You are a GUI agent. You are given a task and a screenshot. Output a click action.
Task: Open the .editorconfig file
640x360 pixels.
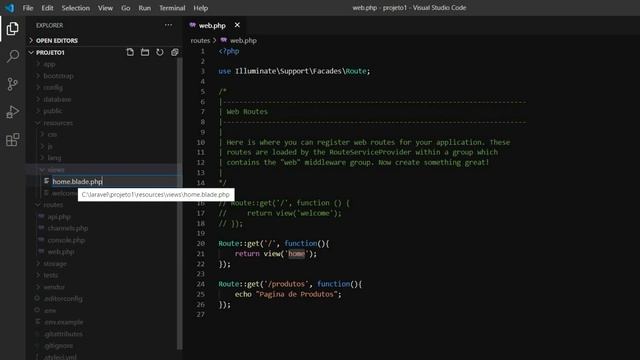[x=63, y=298]
